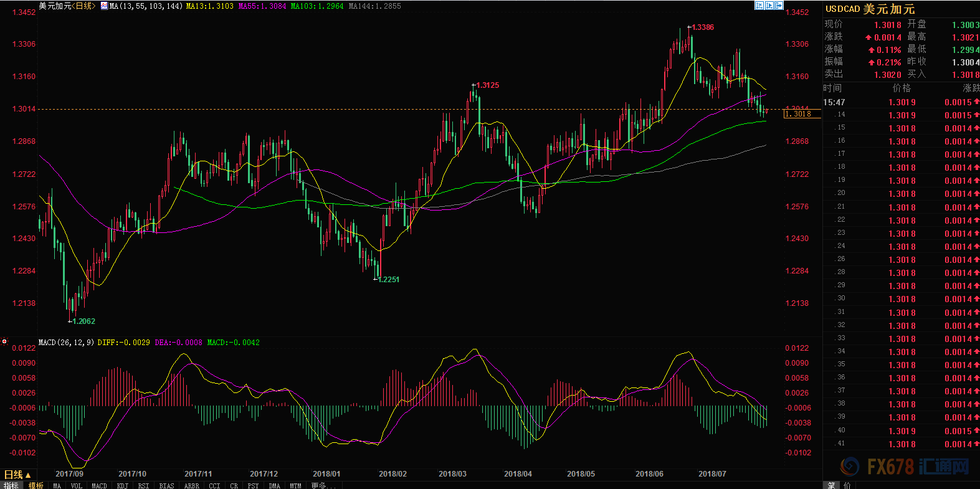This screenshot has width=980, height=489.
Task: Click the MA103:1.2964 legend value
Action: click(x=317, y=6)
